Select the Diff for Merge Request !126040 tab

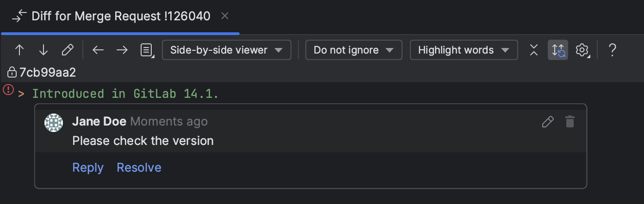(120, 17)
